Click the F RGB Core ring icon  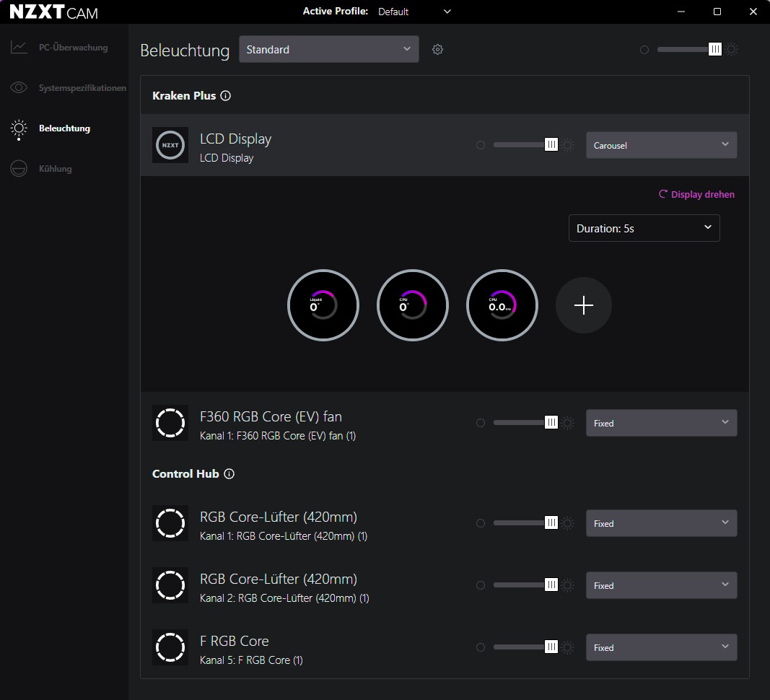(170, 647)
